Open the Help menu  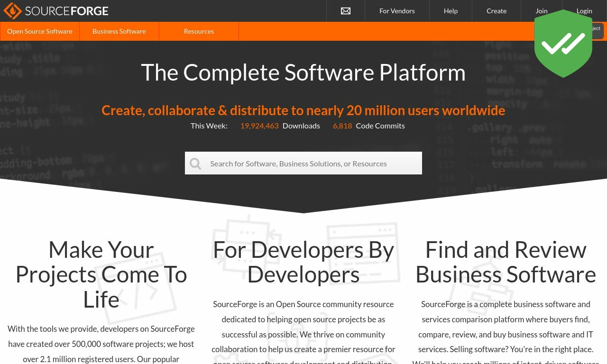tap(451, 11)
